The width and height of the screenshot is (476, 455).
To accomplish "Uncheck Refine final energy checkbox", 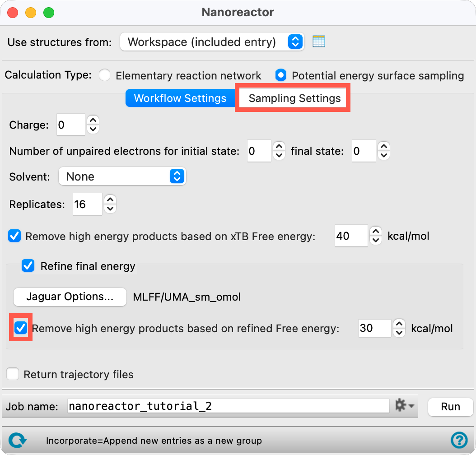I will click(x=28, y=266).
